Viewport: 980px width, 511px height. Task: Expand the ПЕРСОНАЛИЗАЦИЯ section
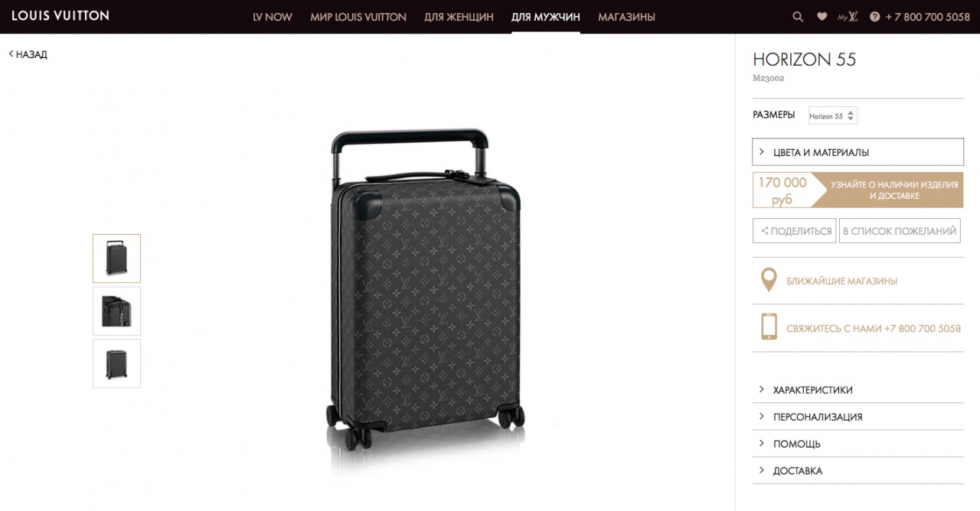(x=857, y=417)
